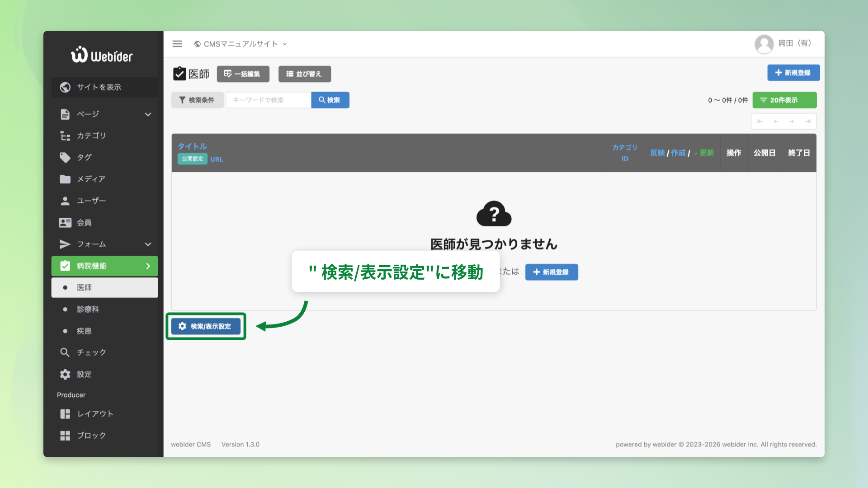Image resolution: width=868 pixels, height=488 pixels.
Task: Open the レイアウト layout section
Action: click(95, 414)
